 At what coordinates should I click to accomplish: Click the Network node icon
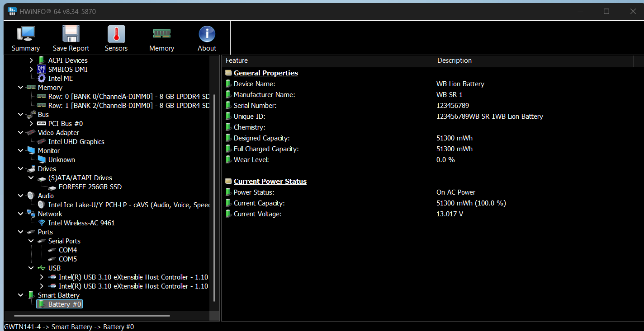point(31,214)
